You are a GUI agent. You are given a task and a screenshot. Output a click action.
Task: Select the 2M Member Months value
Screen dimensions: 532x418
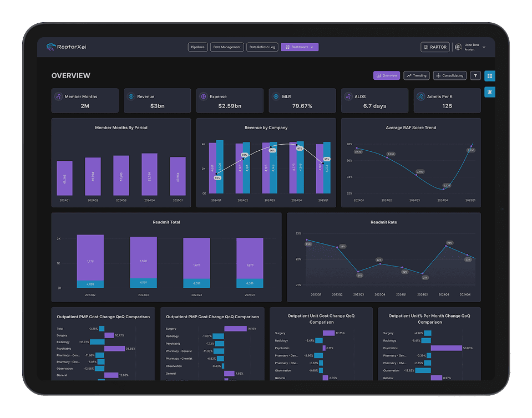[x=85, y=106]
